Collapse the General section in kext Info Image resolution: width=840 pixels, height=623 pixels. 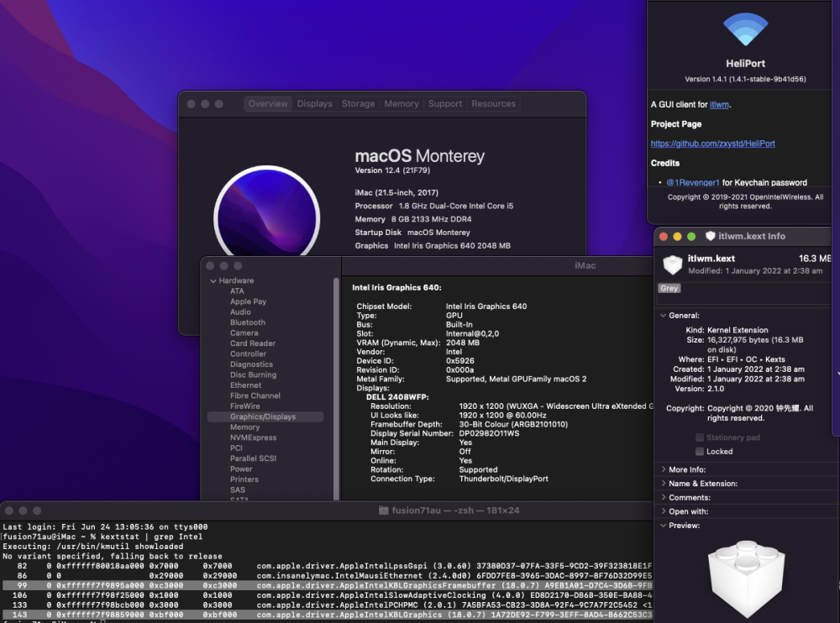tap(664, 316)
